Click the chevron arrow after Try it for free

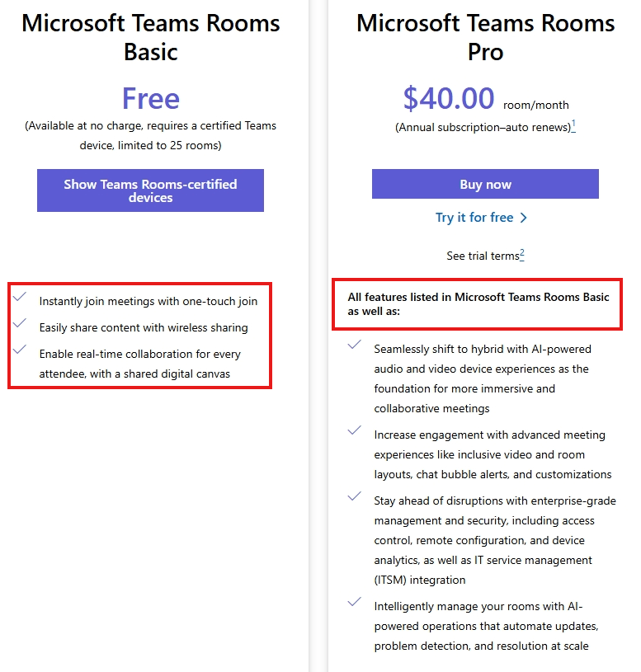tap(523, 218)
